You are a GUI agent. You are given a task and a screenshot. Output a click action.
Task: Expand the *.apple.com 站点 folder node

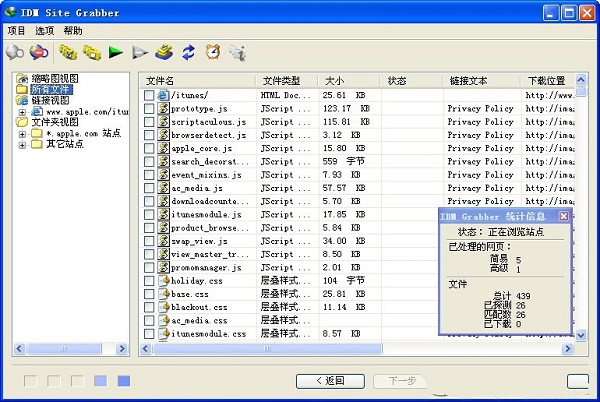(22, 134)
